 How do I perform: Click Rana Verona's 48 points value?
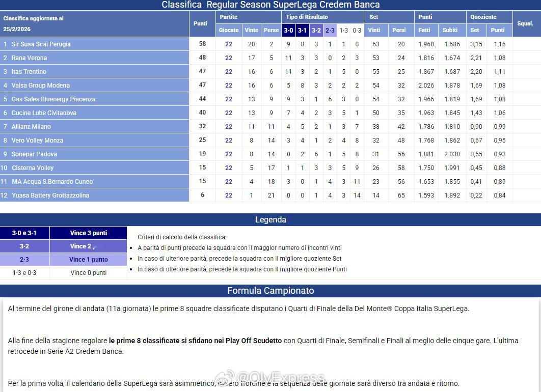click(x=202, y=58)
